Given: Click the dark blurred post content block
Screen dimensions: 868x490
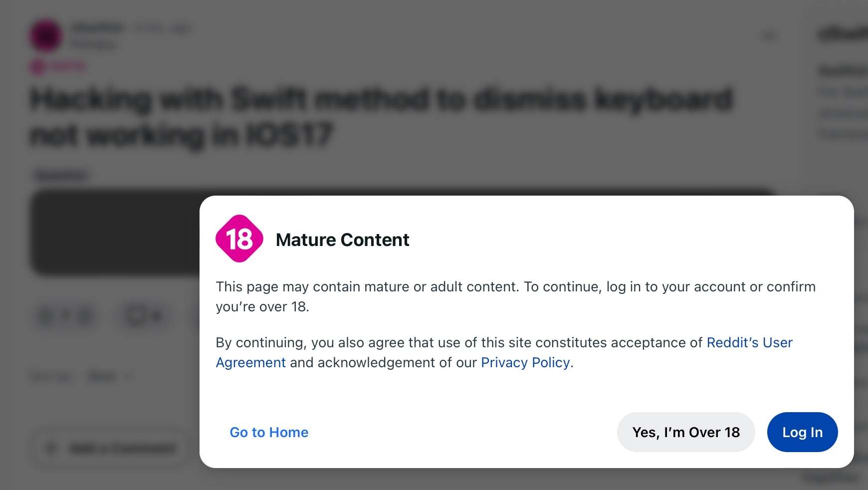Looking at the screenshot, I should pos(116,233).
